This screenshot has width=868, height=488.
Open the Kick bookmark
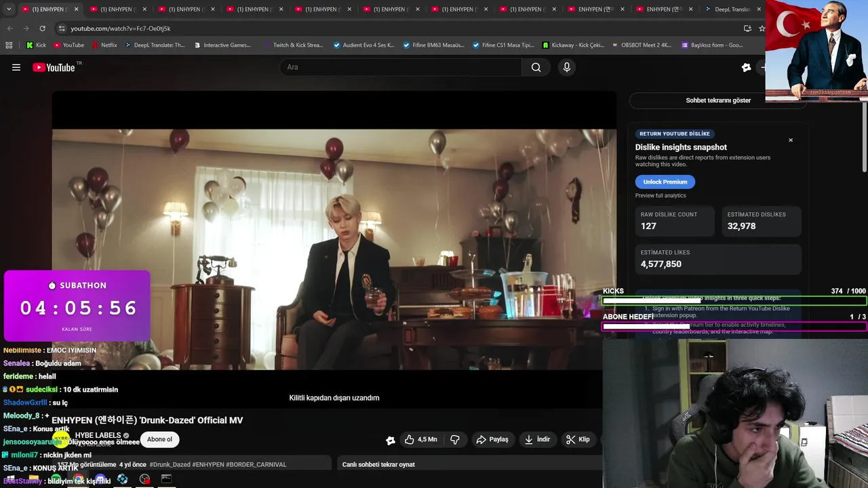[36, 45]
